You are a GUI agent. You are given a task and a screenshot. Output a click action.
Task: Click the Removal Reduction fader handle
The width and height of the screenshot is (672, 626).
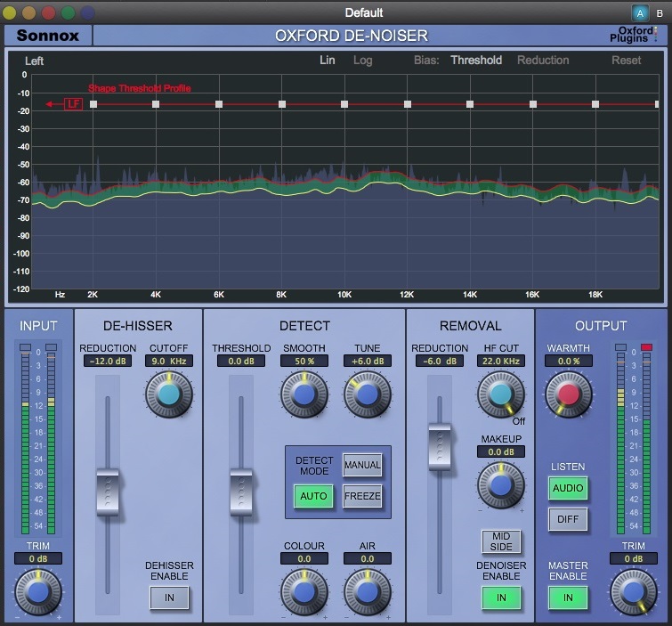point(440,446)
